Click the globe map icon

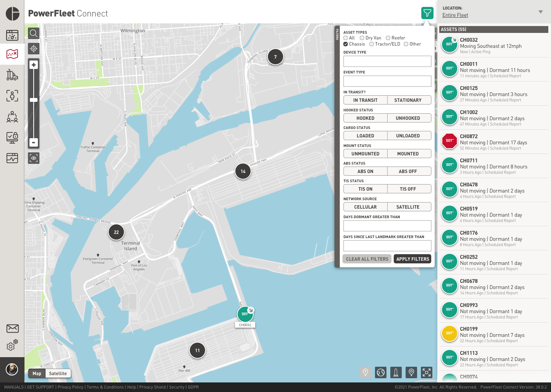tap(381, 372)
